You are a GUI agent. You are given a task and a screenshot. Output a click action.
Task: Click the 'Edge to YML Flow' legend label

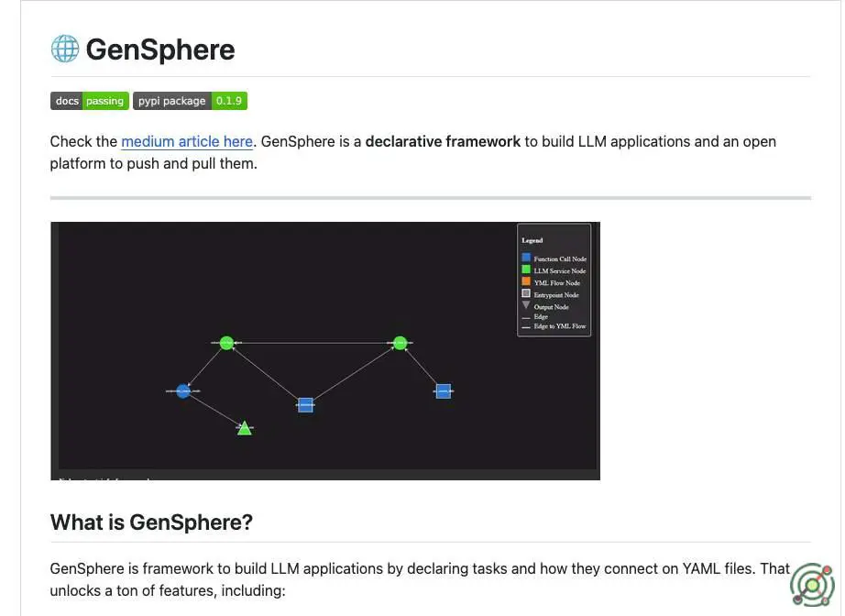[560, 326]
